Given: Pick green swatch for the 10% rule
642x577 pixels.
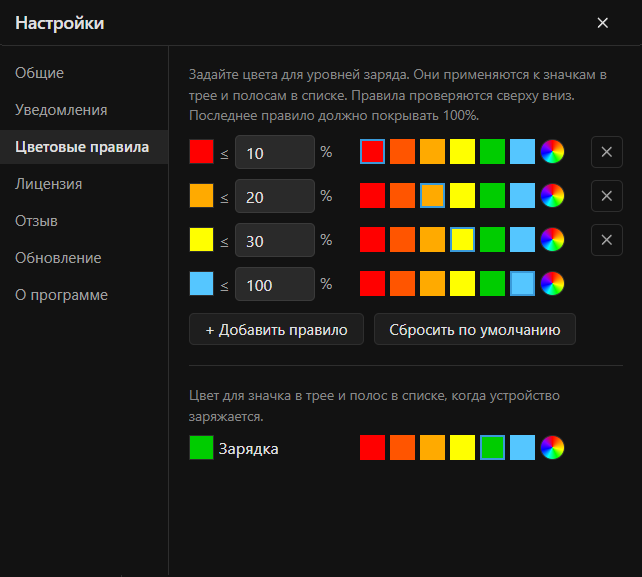Looking at the screenshot, I should coord(492,152).
